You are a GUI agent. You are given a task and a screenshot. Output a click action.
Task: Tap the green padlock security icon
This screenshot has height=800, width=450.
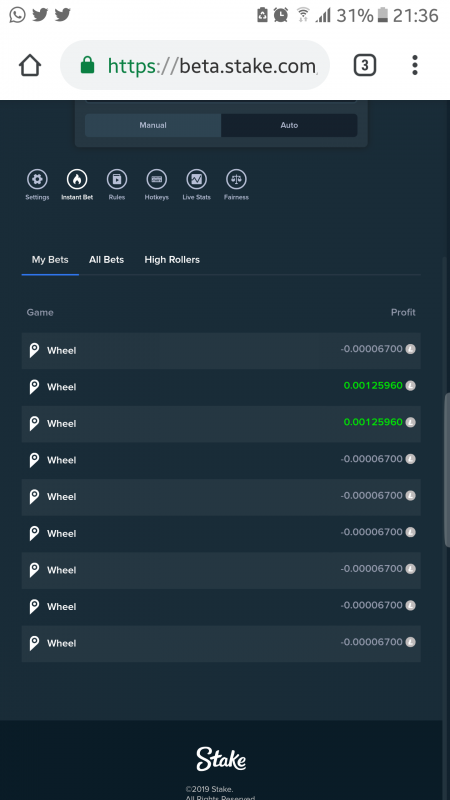(x=88, y=65)
